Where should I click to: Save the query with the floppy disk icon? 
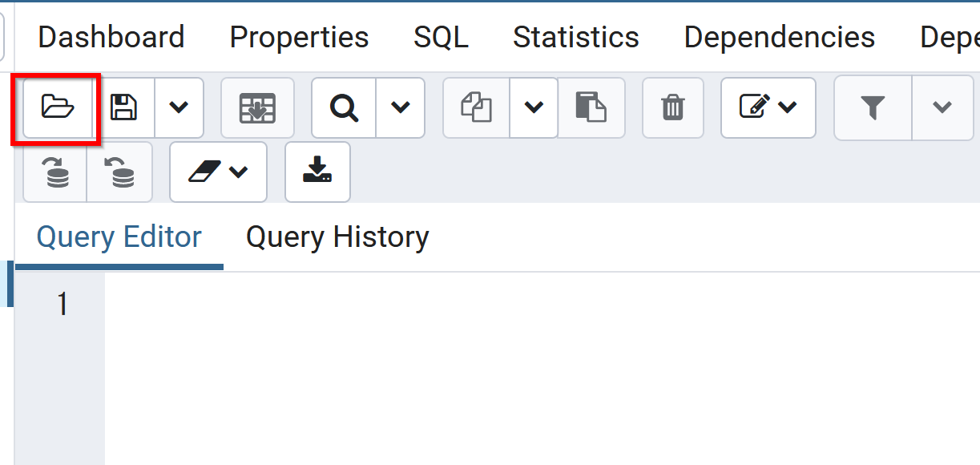tap(123, 107)
